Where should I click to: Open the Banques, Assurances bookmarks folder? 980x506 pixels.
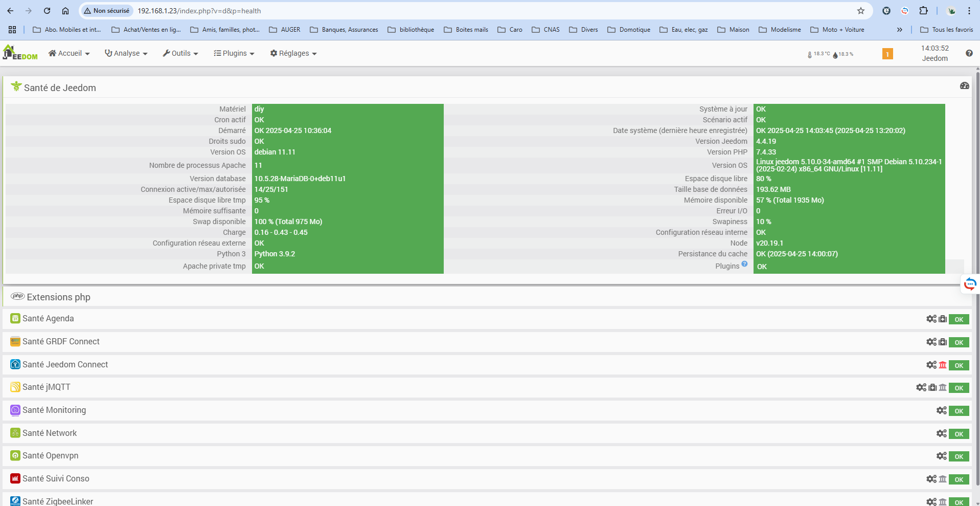point(344,30)
